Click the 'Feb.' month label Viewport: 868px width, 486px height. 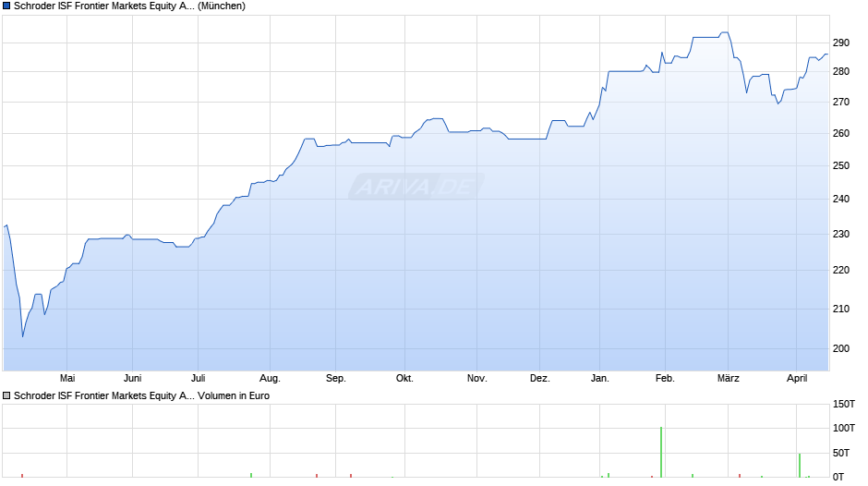click(x=665, y=378)
